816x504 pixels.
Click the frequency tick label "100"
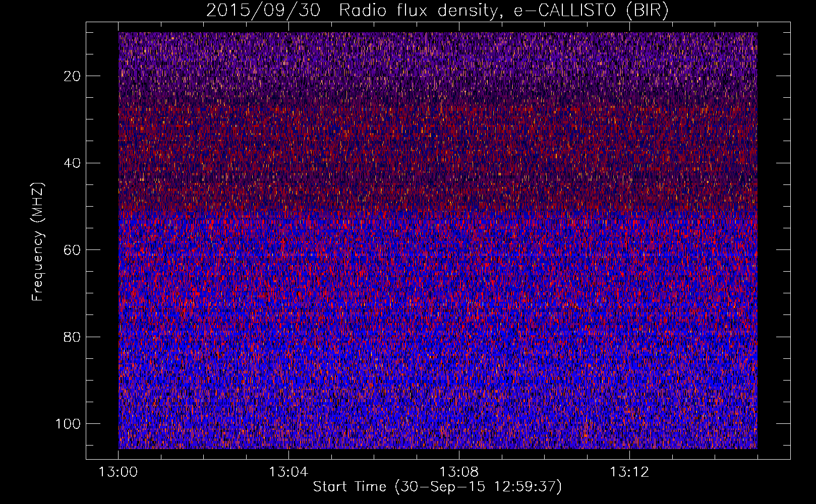(68, 423)
